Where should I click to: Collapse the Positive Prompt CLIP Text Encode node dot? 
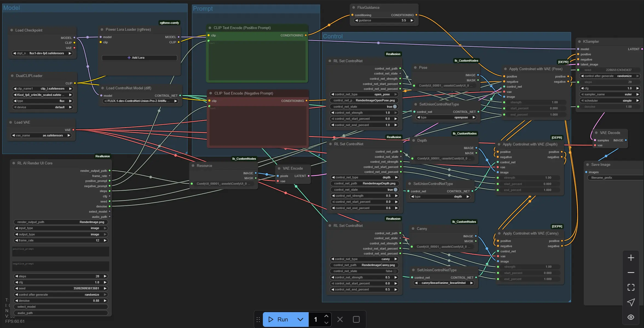point(210,28)
